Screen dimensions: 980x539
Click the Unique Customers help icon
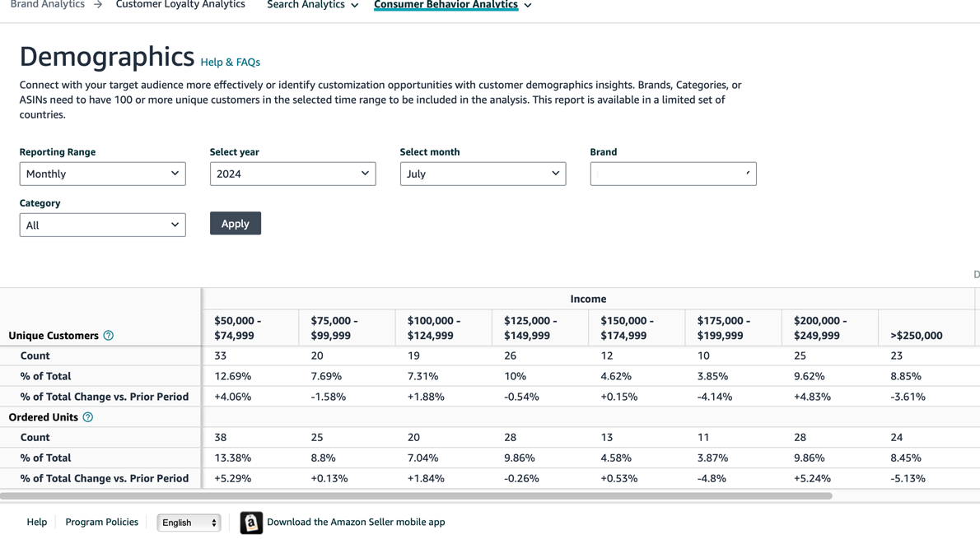pos(108,336)
